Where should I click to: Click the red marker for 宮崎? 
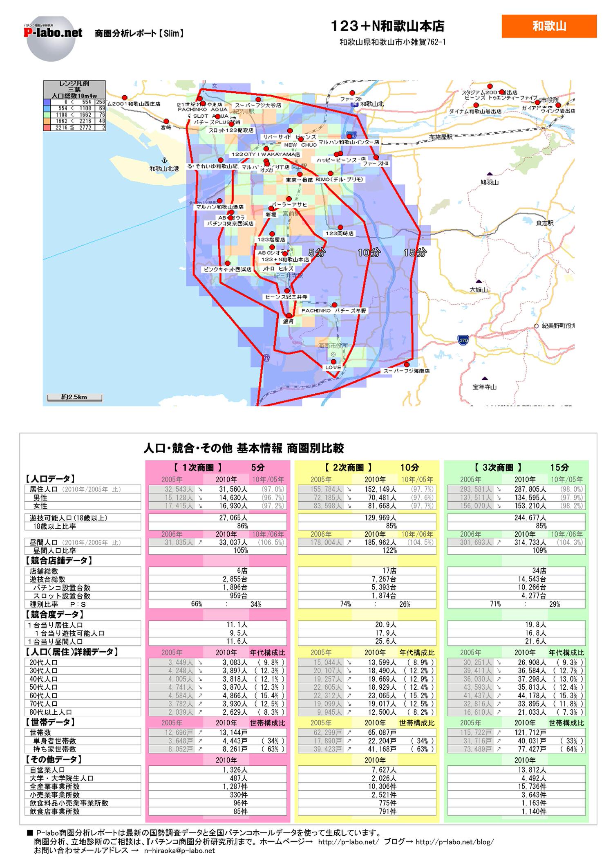166,121
